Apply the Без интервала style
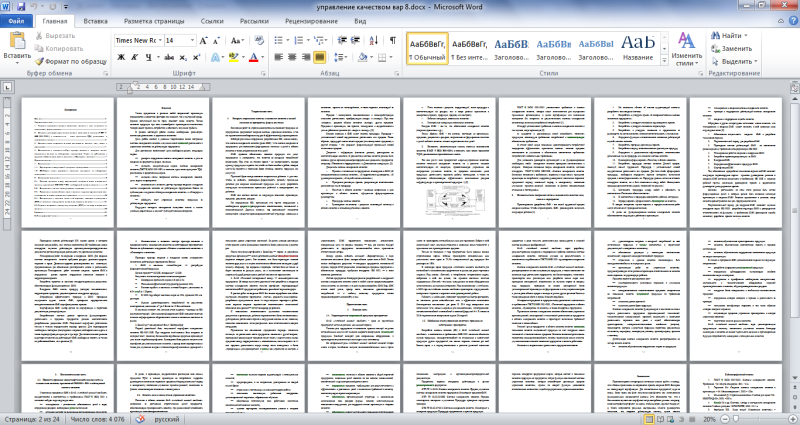This screenshot has height=425, width=800. tap(469, 48)
